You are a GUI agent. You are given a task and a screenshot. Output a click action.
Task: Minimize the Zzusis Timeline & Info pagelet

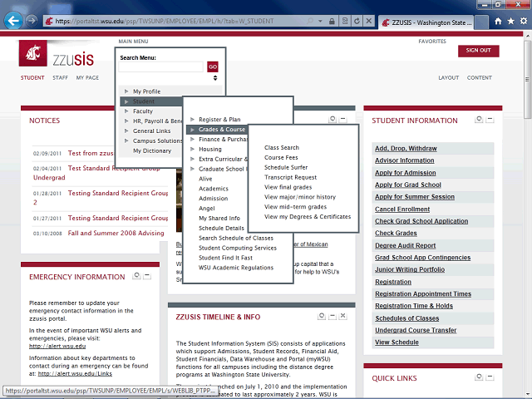[332, 316]
